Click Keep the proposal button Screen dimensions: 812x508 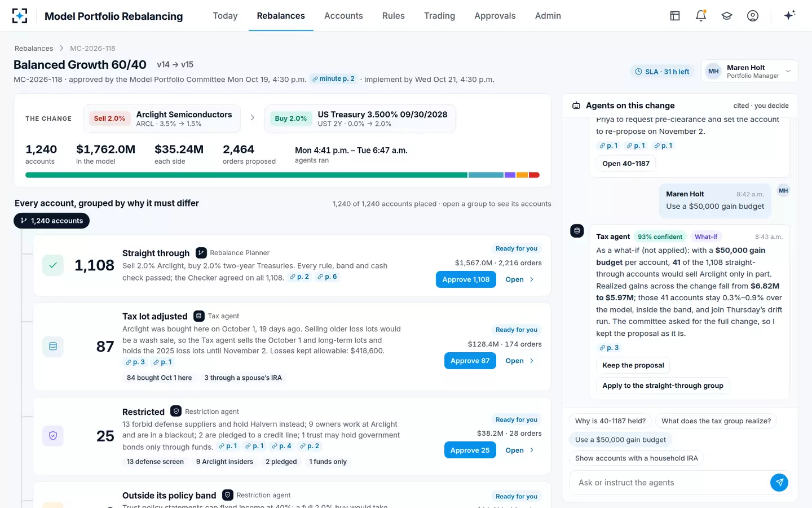(633, 365)
